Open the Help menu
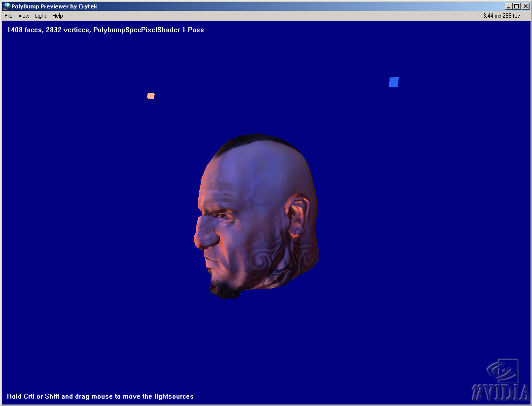532x406 pixels. click(57, 16)
